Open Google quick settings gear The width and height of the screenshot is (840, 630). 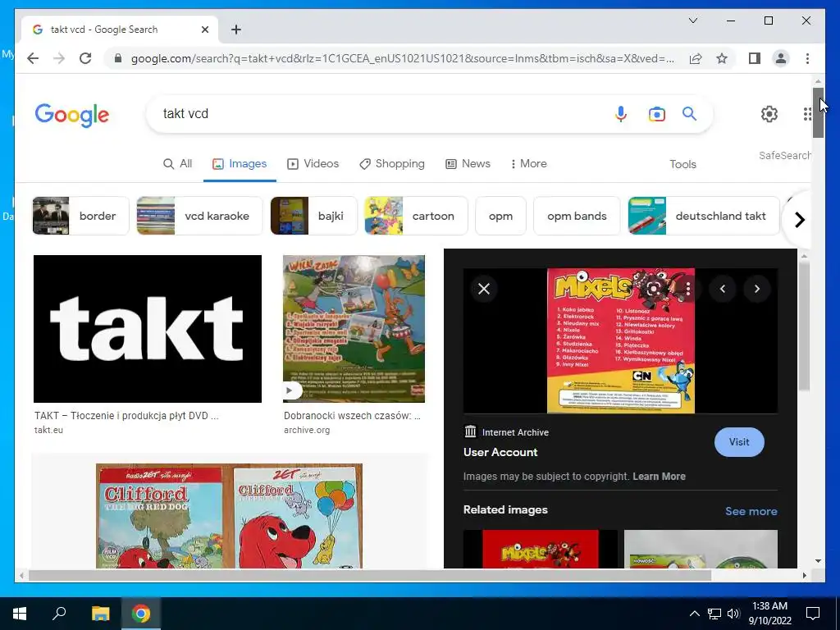pos(769,113)
